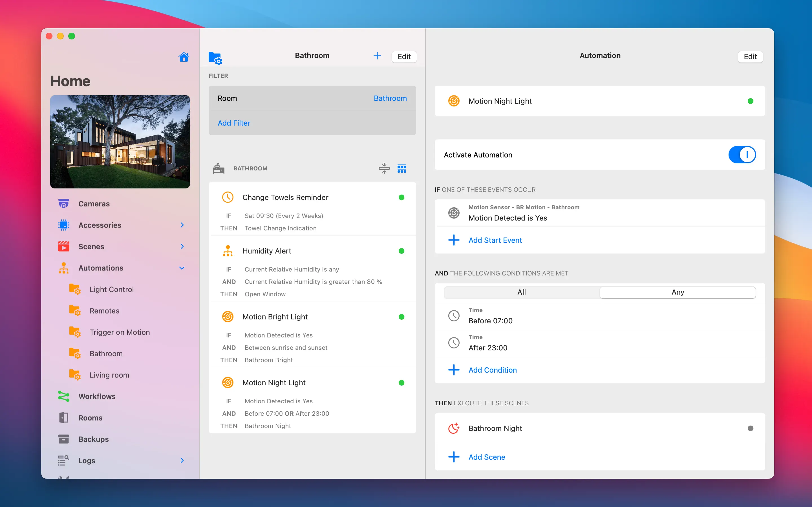
Task: Click the collapse rows icon in Bathroom header
Action: tap(384, 168)
